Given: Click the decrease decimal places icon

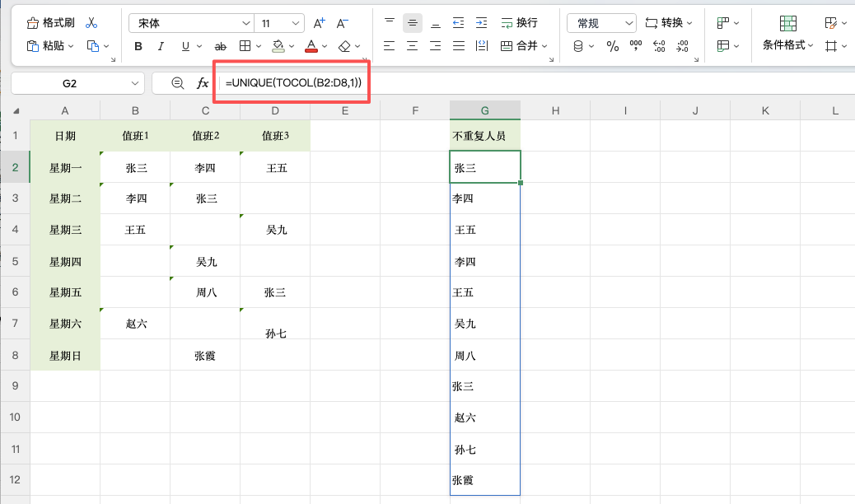Looking at the screenshot, I should tap(683, 46).
